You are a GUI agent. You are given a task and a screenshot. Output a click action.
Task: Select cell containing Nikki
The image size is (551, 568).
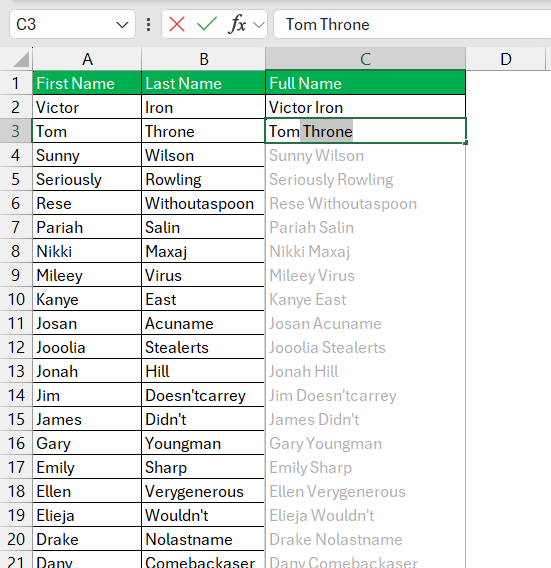tap(87, 251)
